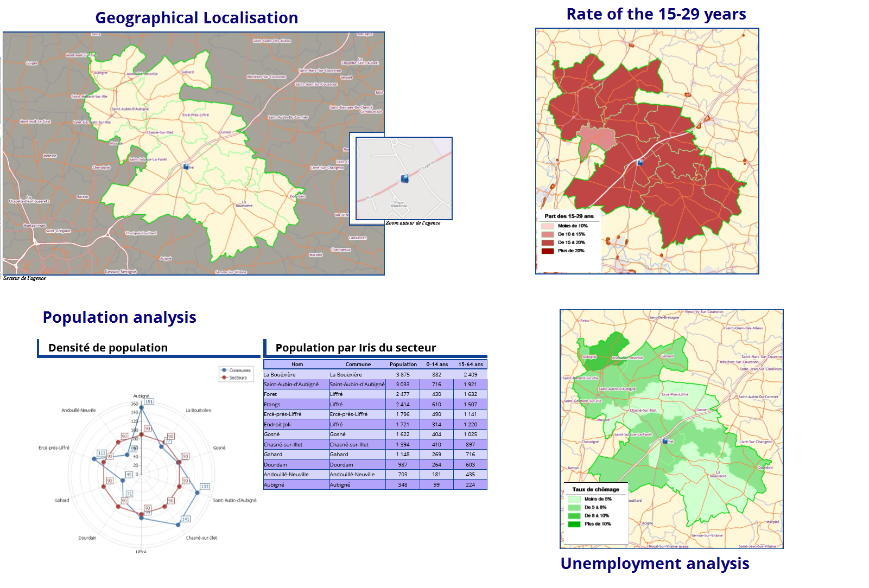Click the 'Plus de 10%' unemployment legend swatch
869x588 pixels.
(574, 524)
